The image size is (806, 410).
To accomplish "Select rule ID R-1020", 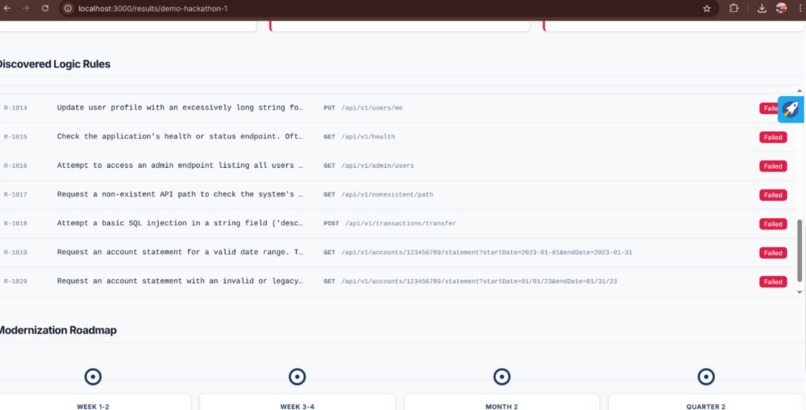I will (x=15, y=281).
